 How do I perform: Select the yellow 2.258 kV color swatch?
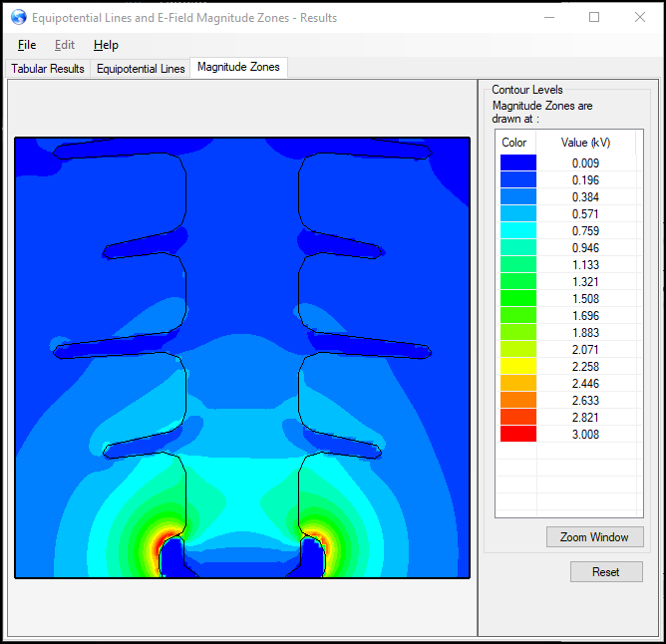click(517, 366)
